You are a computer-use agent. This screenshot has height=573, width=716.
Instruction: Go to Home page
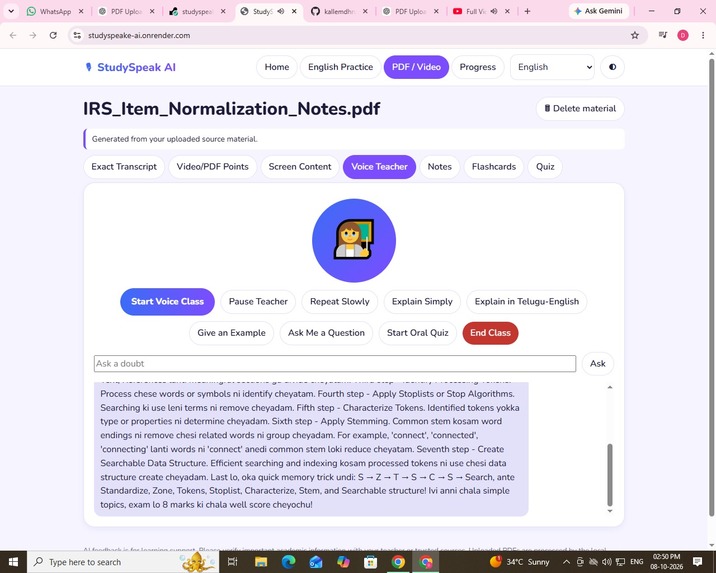(277, 67)
